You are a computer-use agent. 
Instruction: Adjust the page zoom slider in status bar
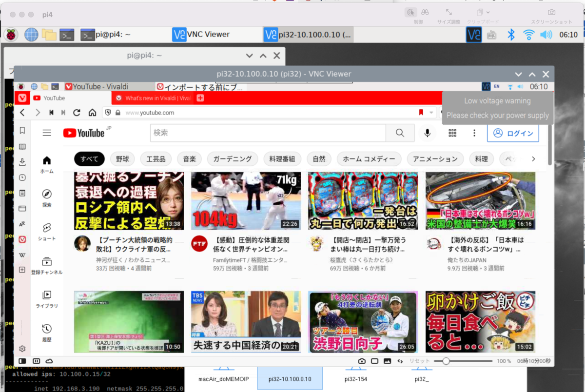point(463,361)
